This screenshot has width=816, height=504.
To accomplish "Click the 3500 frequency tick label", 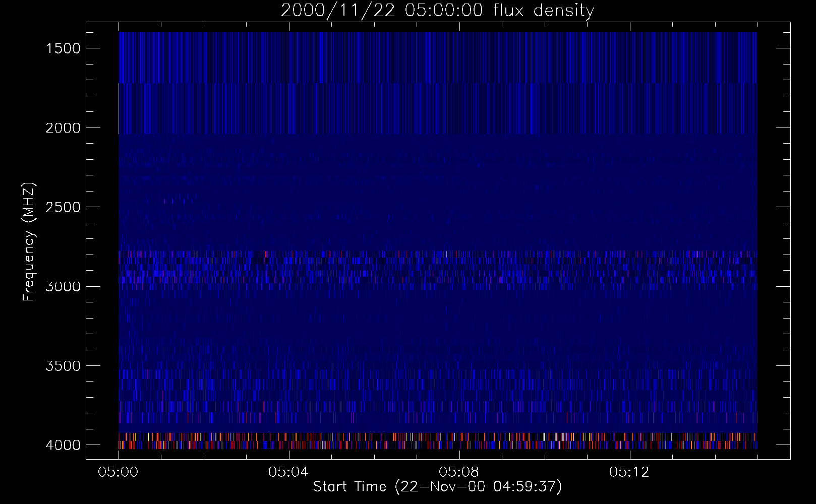I will point(63,366).
